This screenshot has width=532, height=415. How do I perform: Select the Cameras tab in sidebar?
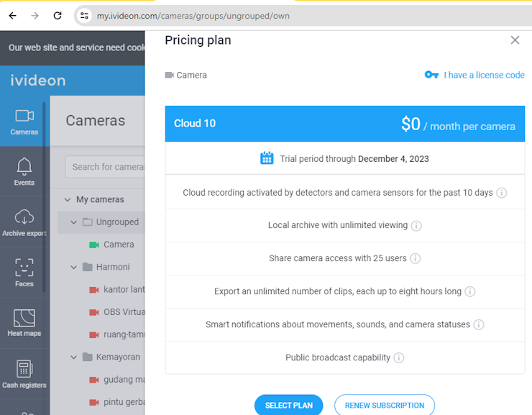24,122
